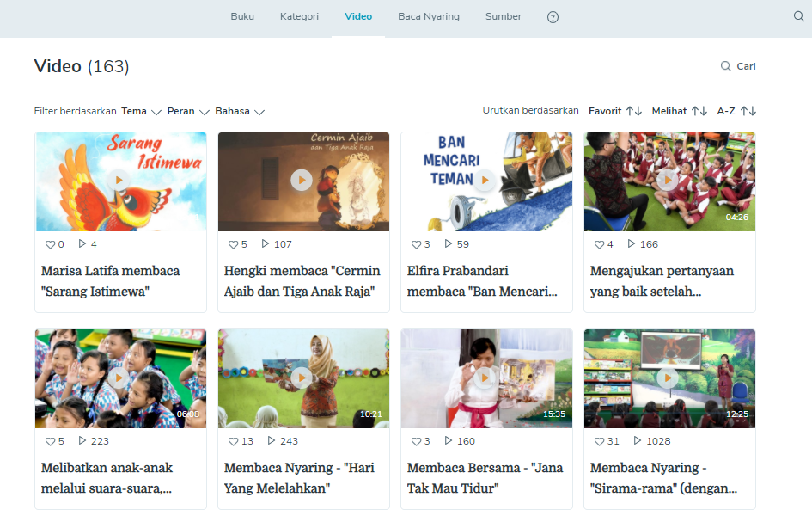Click play on "Cermin Ajaib" video thumbnail
The height and width of the screenshot is (528, 812).
(301, 180)
